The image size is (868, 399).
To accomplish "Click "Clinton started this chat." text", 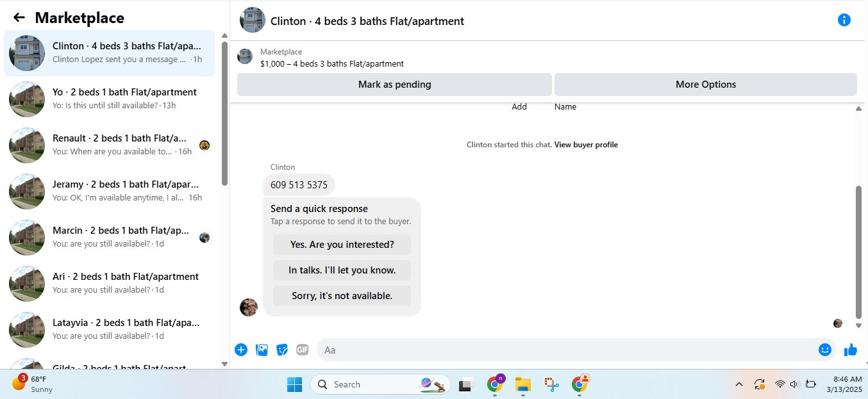I will click(x=509, y=145).
